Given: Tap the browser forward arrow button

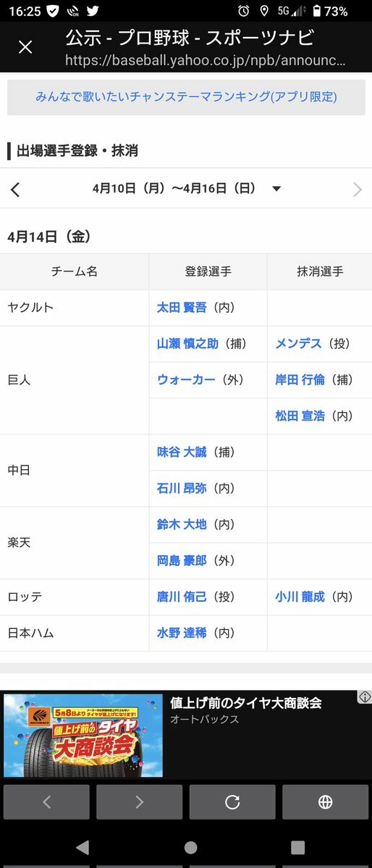Looking at the screenshot, I should pos(140,801).
